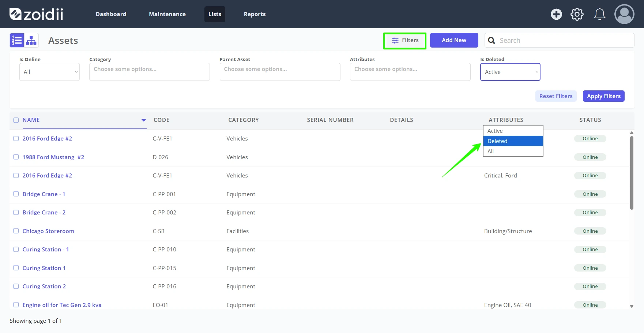This screenshot has height=333, width=644.
Task: Choose Active in the dropdown list
Action: coord(513,131)
